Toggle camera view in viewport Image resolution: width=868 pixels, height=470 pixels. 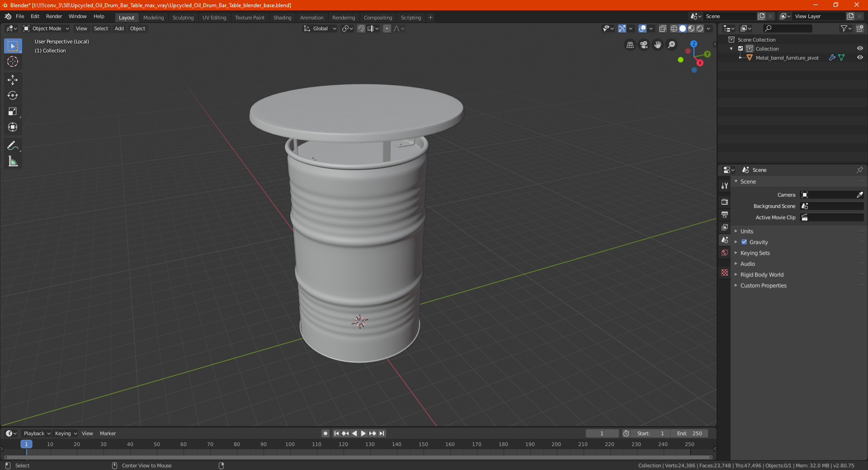click(644, 45)
